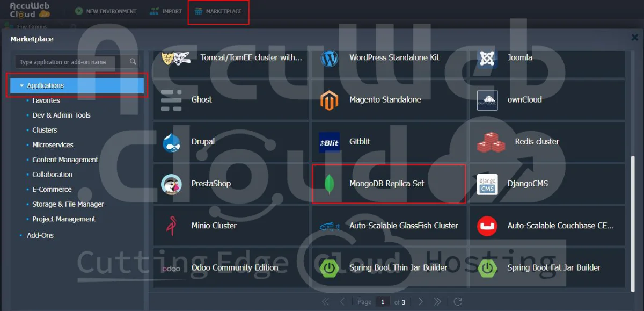Open the ownCloud icon
644x311 pixels.
click(x=487, y=100)
